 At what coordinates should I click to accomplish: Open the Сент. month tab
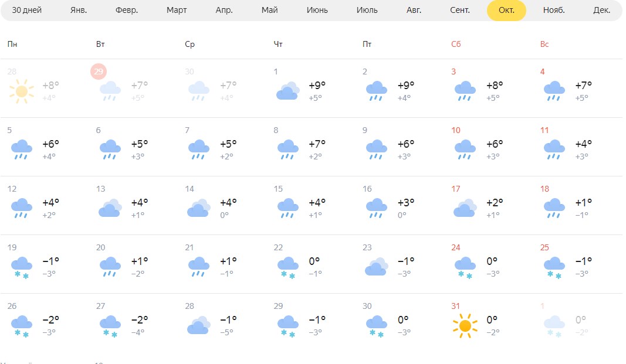(460, 11)
